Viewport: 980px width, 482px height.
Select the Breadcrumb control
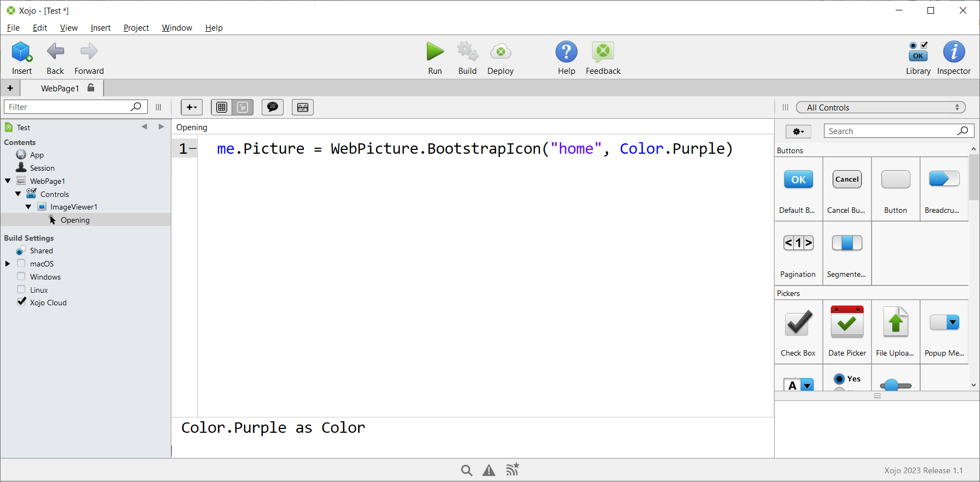point(944,189)
